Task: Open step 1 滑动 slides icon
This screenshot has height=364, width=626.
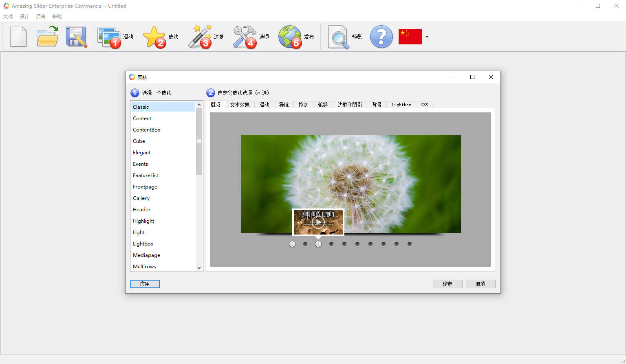Action: coord(109,37)
